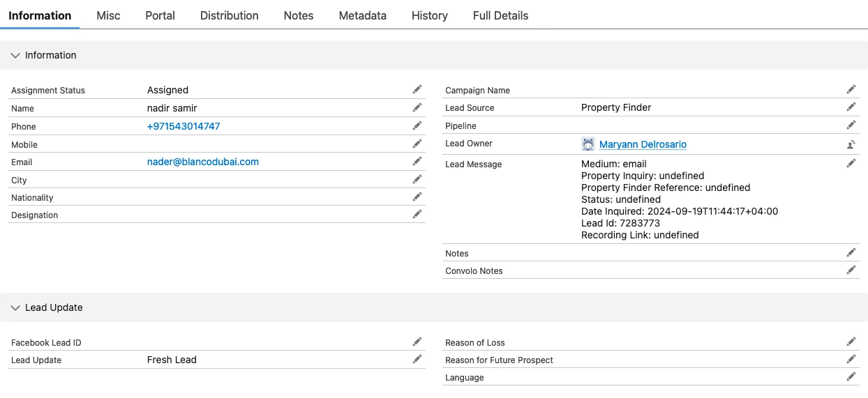Screen dimensions: 868x398
Task: Open the Notes tab
Action: point(299,15)
